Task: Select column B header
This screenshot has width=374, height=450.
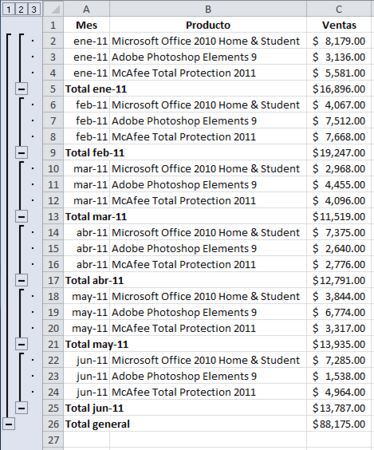Action: 208,9
